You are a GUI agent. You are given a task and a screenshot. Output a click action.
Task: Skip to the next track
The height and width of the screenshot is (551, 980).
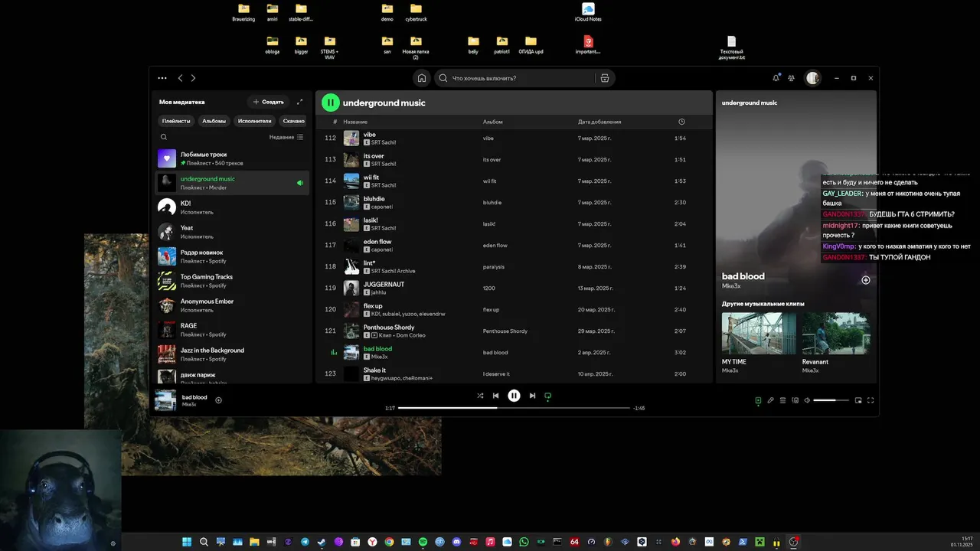tap(532, 396)
